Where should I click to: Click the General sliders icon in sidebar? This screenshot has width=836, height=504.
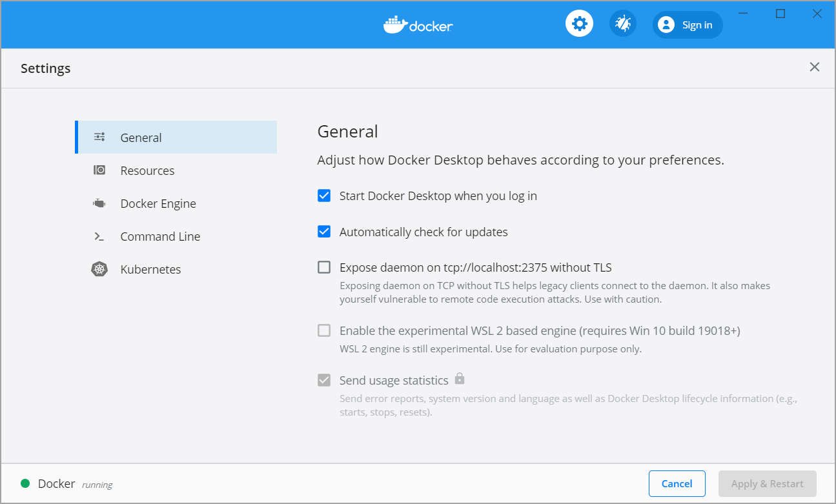pos(99,137)
